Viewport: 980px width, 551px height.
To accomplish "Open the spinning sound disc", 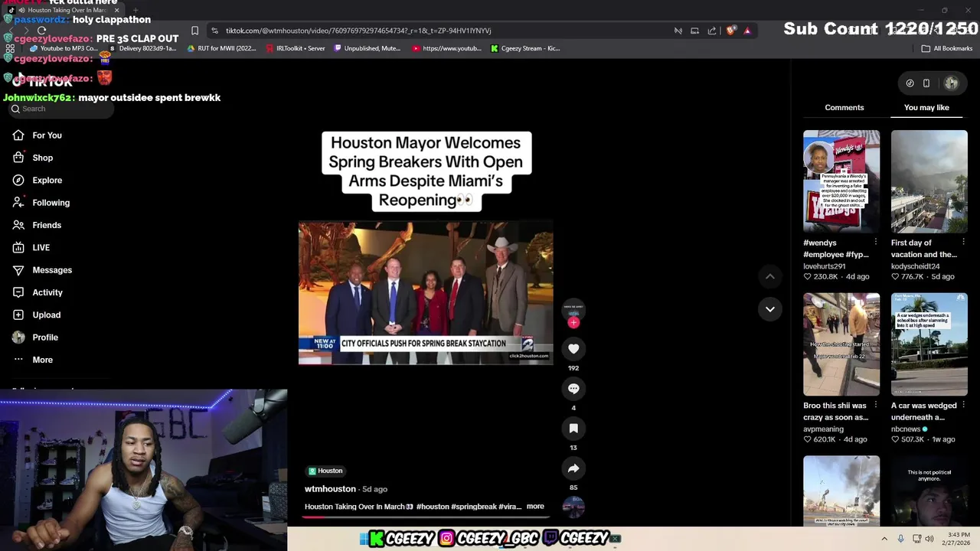I will pyautogui.click(x=573, y=507).
